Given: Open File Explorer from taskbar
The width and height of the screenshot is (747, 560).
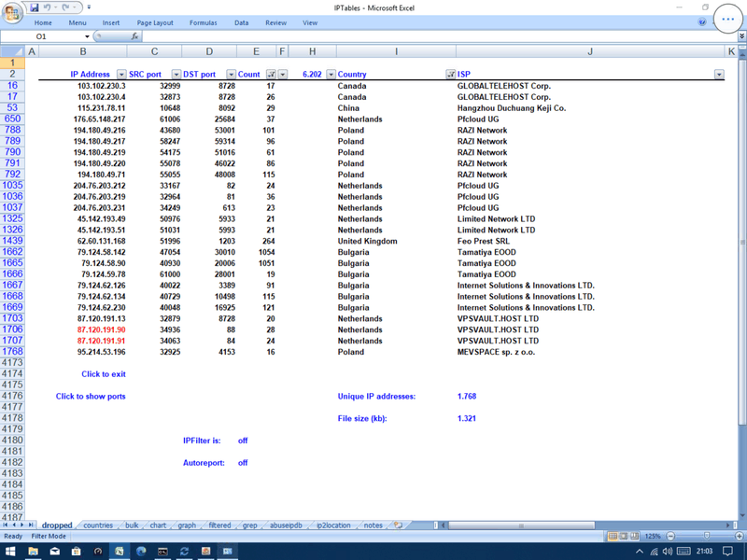Looking at the screenshot, I should [x=33, y=552].
